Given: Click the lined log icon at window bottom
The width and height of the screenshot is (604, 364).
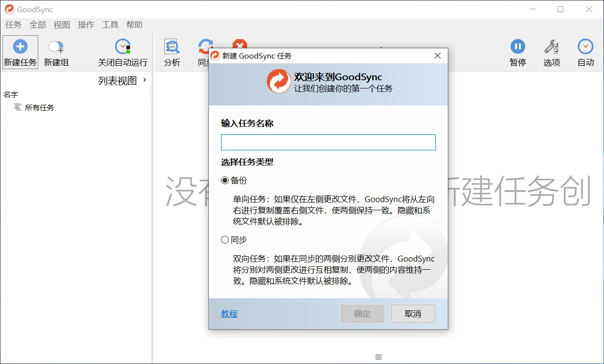Looking at the screenshot, I should (x=379, y=357).
